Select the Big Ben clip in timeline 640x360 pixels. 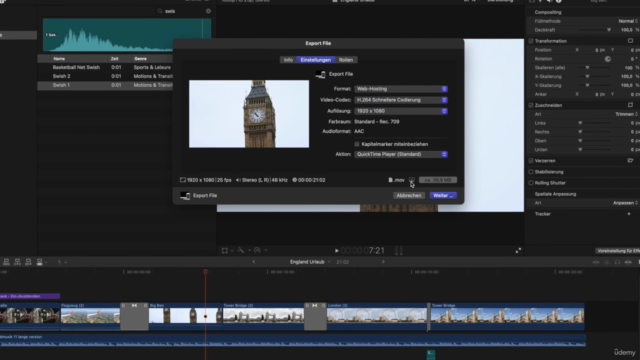(185, 316)
